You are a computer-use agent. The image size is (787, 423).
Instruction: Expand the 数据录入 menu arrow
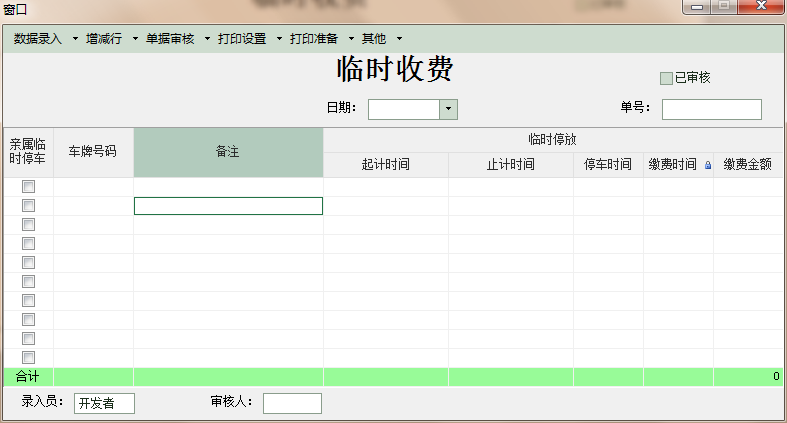point(75,39)
